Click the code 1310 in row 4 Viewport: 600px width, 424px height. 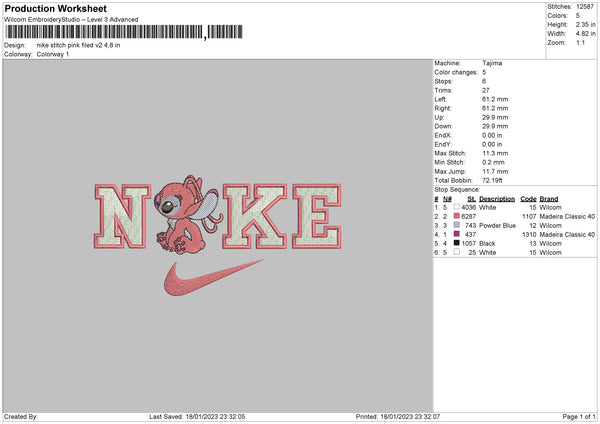[x=529, y=234]
